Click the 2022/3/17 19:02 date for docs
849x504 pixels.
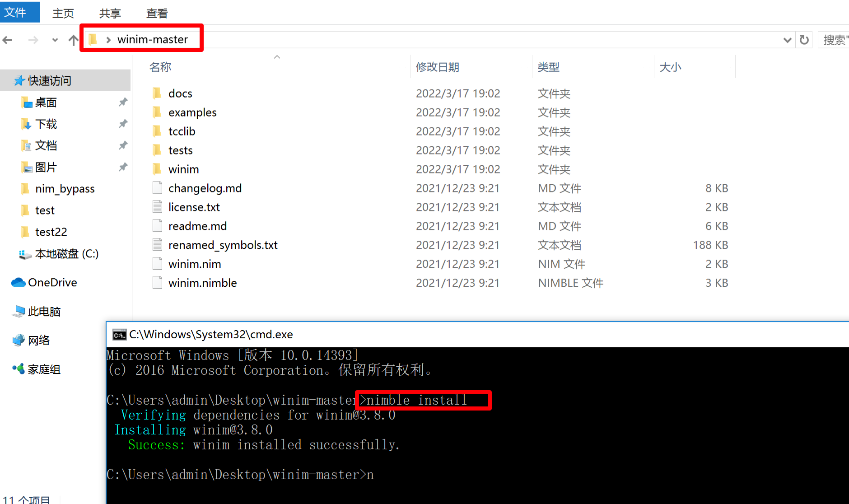coord(458,93)
